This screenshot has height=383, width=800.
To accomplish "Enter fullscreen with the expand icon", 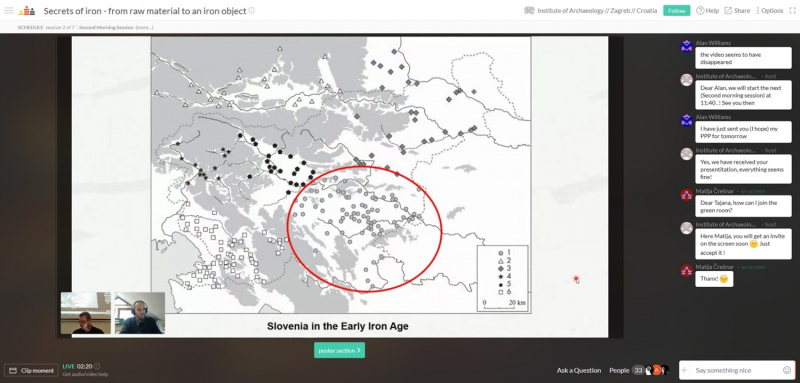I will [791, 10].
